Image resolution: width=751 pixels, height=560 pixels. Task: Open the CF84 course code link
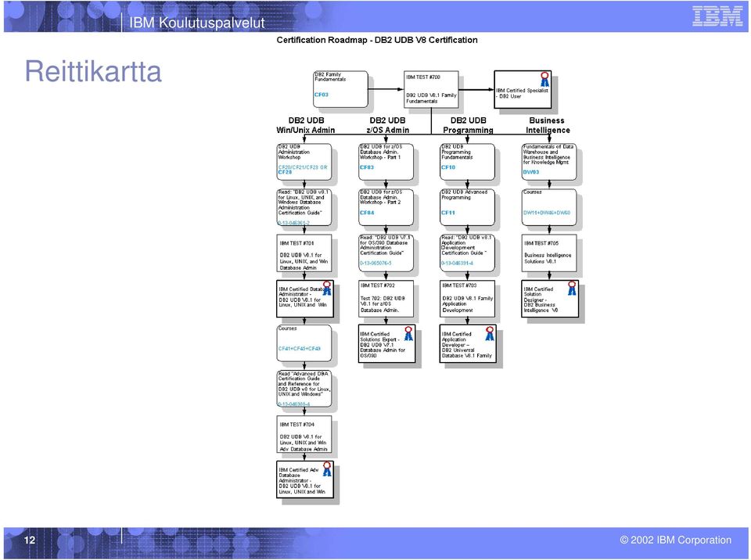point(367,213)
